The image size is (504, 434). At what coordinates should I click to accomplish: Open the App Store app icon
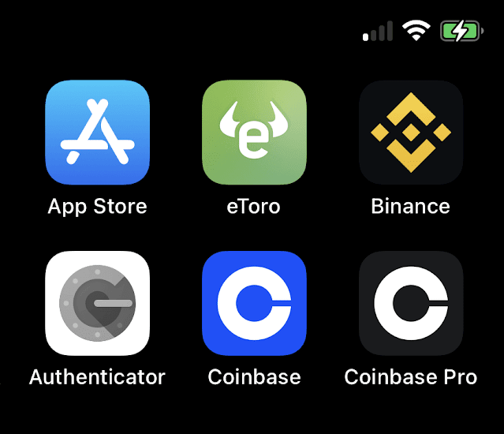[97, 132]
